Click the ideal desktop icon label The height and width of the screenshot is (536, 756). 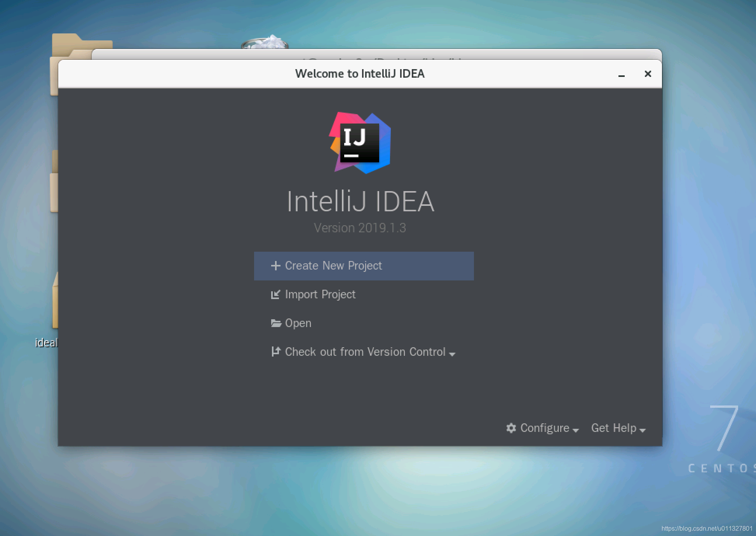tap(46, 343)
